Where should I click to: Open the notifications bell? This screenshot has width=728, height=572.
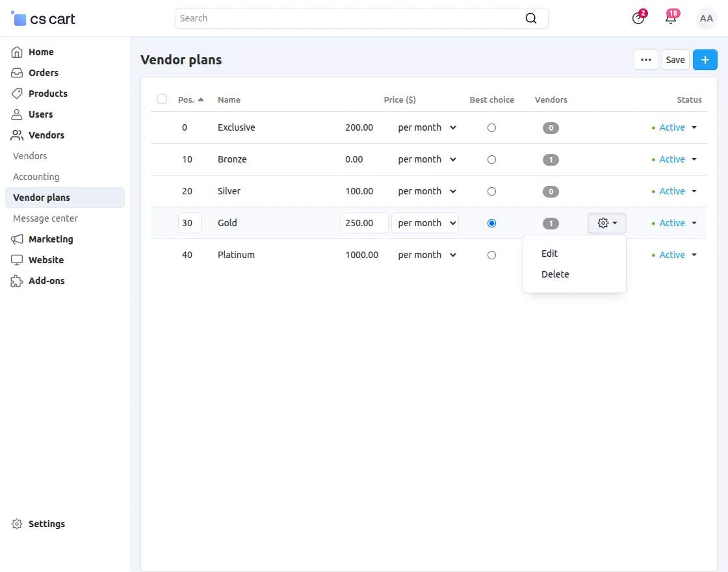(671, 18)
